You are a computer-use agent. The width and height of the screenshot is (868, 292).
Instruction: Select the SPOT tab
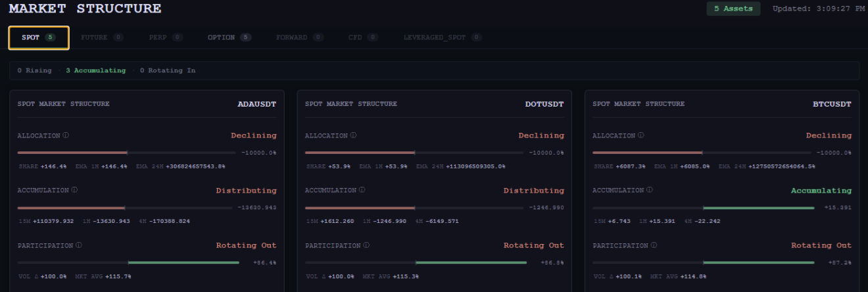click(x=39, y=37)
